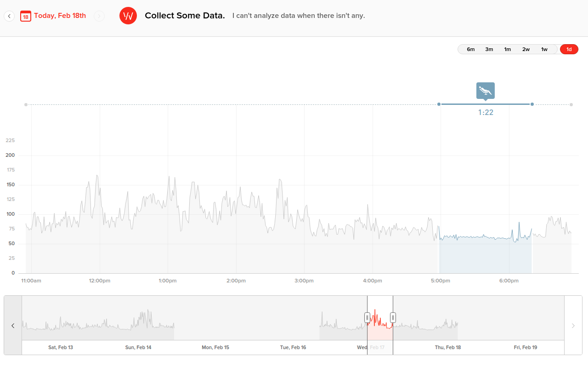Click the nap start point marker

(x=439, y=104)
